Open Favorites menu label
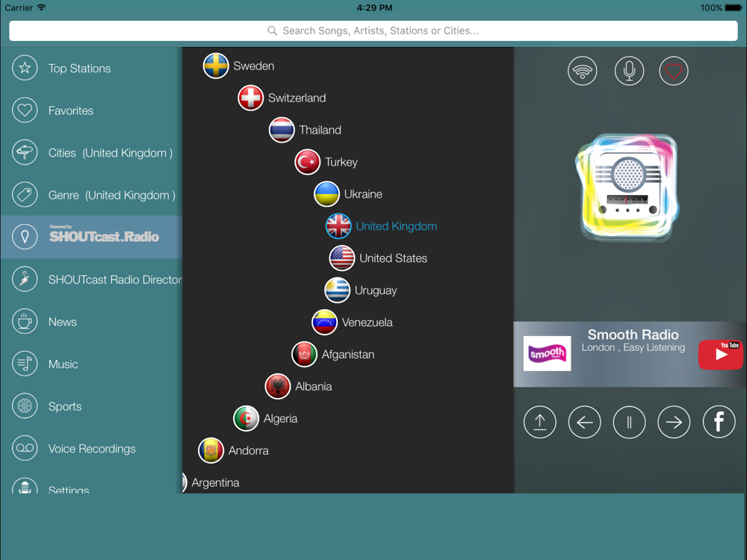The height and width of the screenshot is (560, 747). point(71,111)
